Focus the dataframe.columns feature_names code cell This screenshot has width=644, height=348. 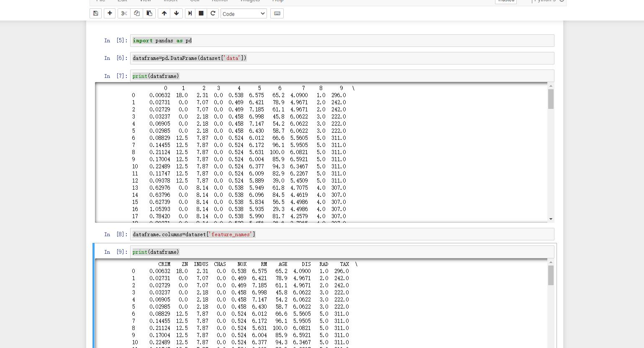point(342,234)
